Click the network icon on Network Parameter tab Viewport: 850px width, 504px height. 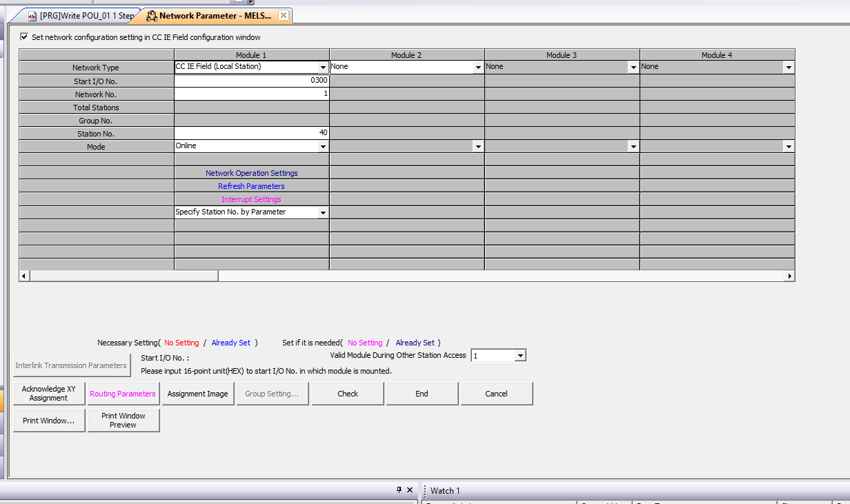point(152,16)
